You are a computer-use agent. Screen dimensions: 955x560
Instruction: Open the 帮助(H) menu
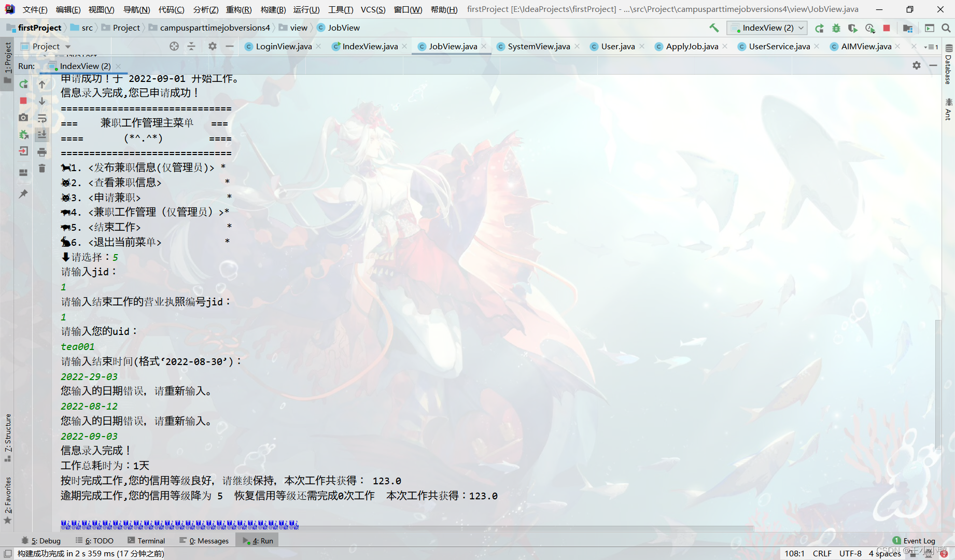444,9
